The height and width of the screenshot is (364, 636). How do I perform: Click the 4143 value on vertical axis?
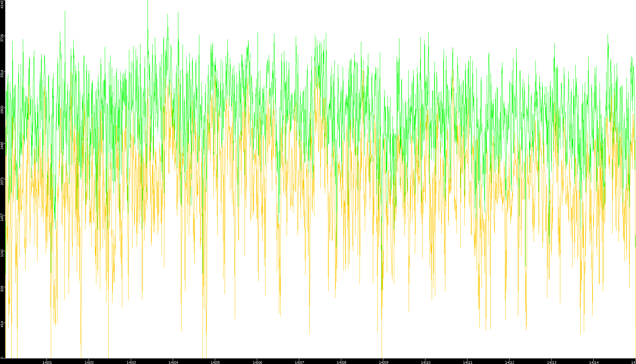click(x=2, y=4)
